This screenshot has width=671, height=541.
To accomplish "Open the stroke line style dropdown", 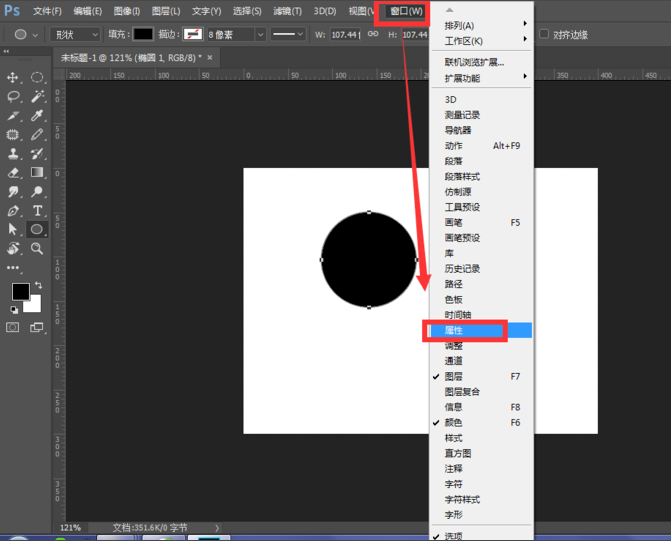I will [288, 34].
